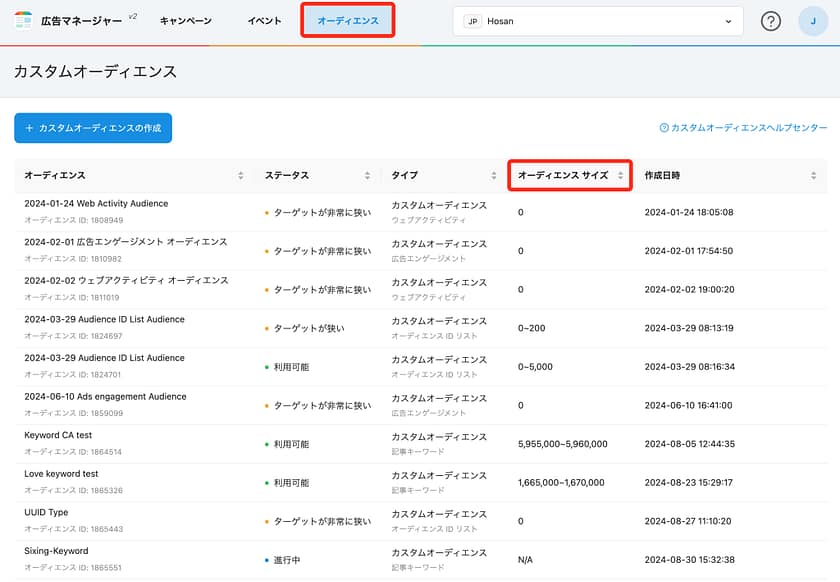Click sort arrows on オーディエンス column
The image size is (840, 582).
point(240,175)
